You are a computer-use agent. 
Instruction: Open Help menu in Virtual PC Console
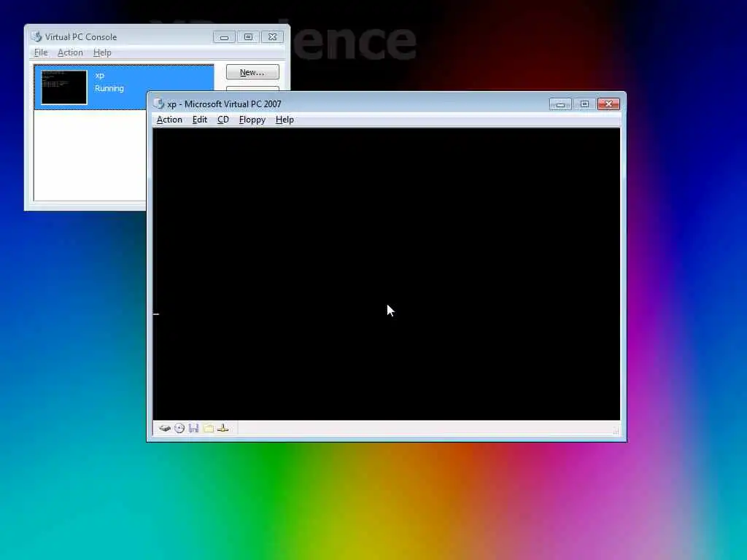(102, 52)
